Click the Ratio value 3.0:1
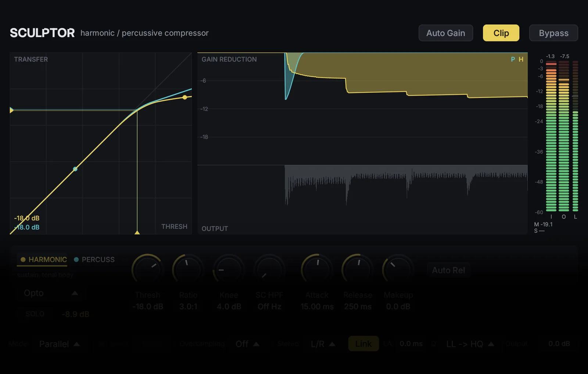Image resolution: width=588 pixels, height=374 pixels. [188, 306]
